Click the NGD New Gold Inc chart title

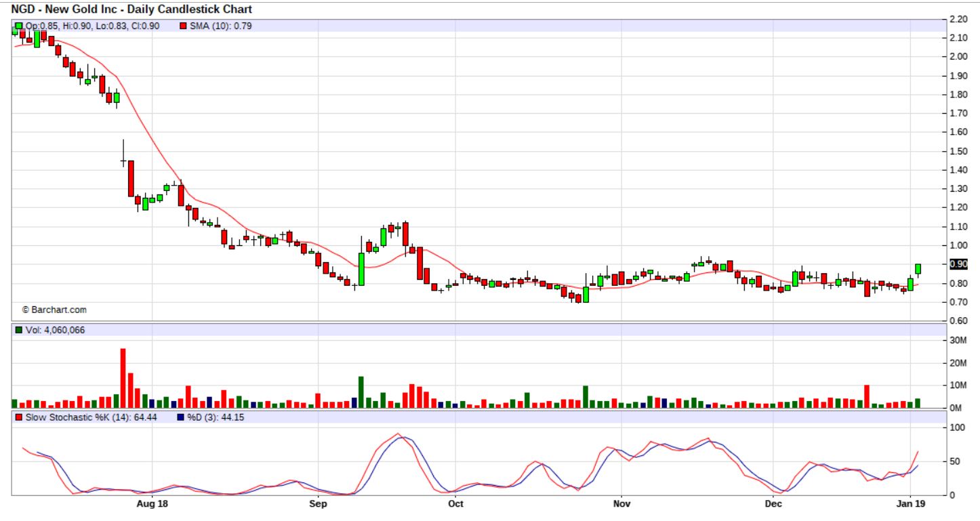(131, 9)
